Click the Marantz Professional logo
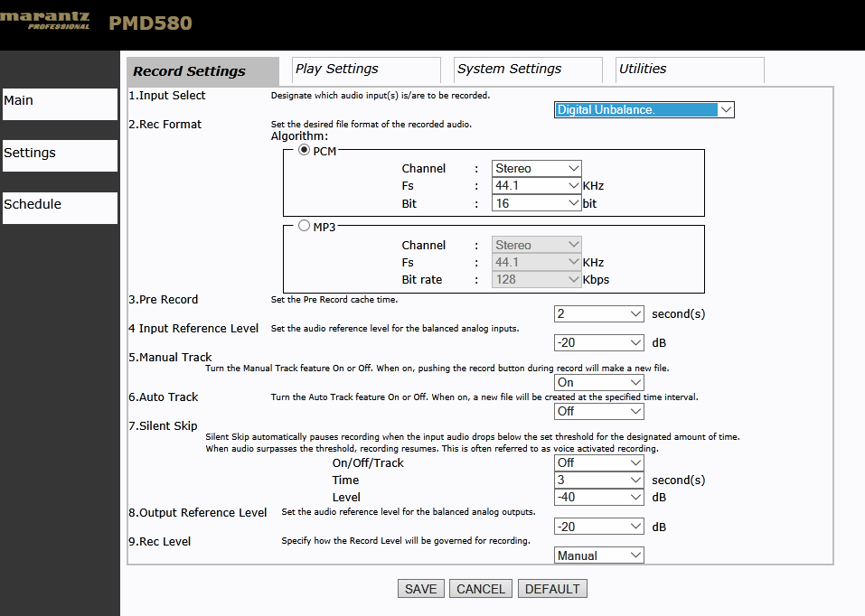The image size is (865, 616). pyautogui.click(x=44, y=21)
